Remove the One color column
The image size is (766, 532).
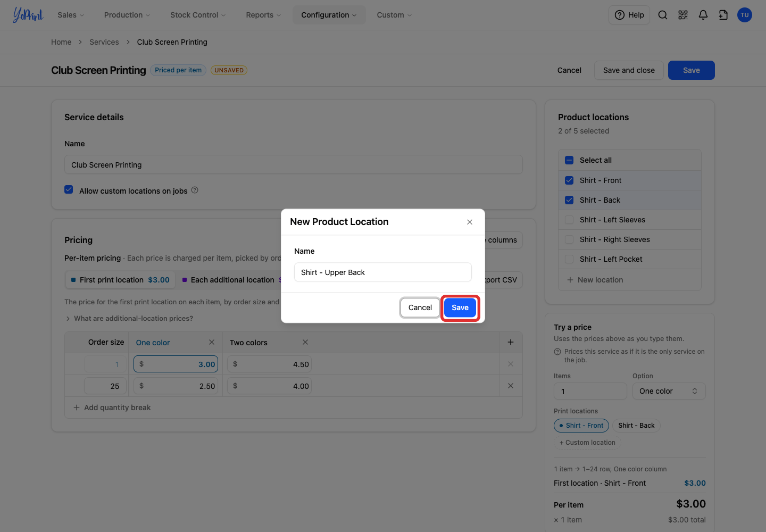(x=212, y=342)
